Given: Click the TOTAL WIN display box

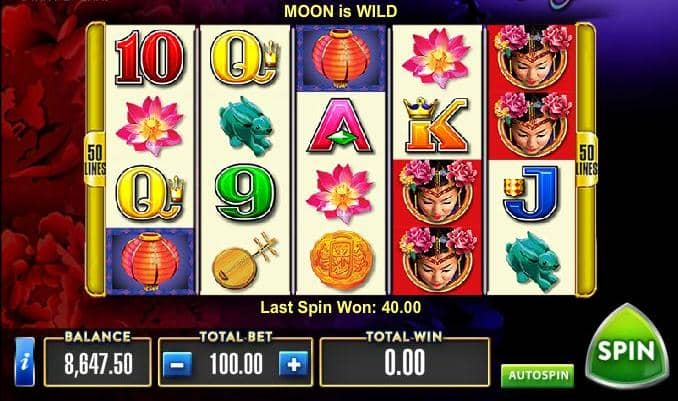Looking at the screenshot, I should (405, 363).
